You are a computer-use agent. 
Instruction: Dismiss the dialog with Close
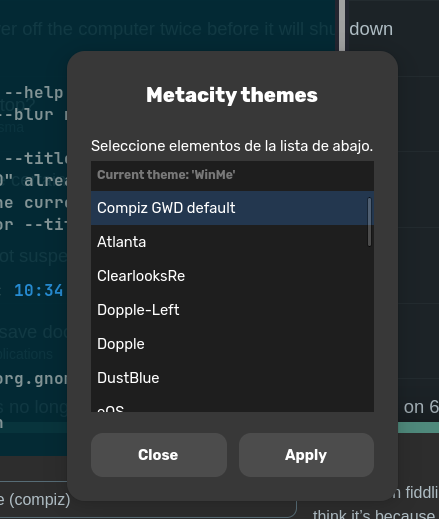point(159,455)
